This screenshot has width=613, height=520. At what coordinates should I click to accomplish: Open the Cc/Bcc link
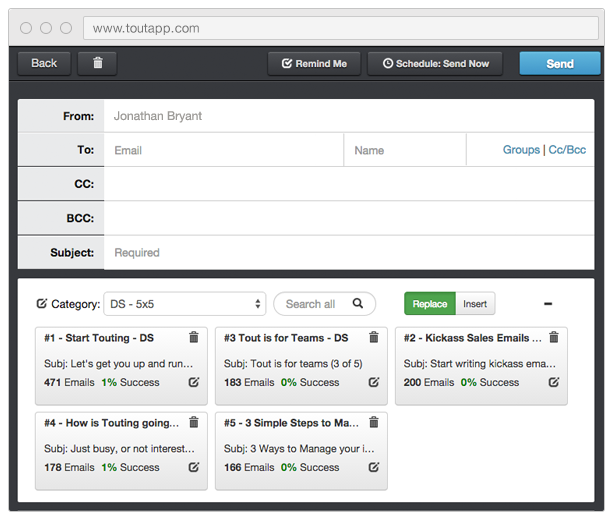(x=567, y=150)
